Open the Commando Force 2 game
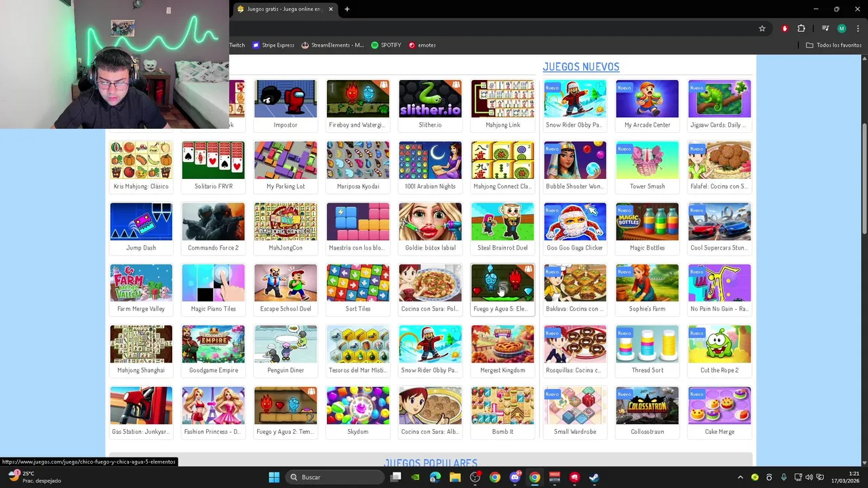Image resolution: width=868 pixels, height=488 pixels. tap(213, 228)
